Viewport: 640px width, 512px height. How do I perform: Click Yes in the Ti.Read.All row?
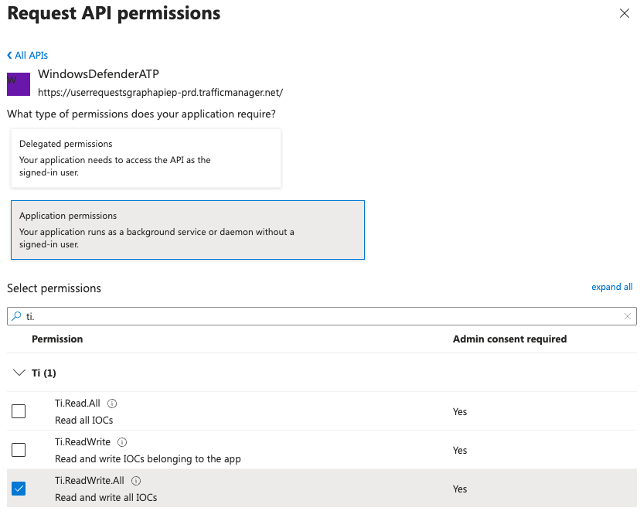(x=460, y=412)
